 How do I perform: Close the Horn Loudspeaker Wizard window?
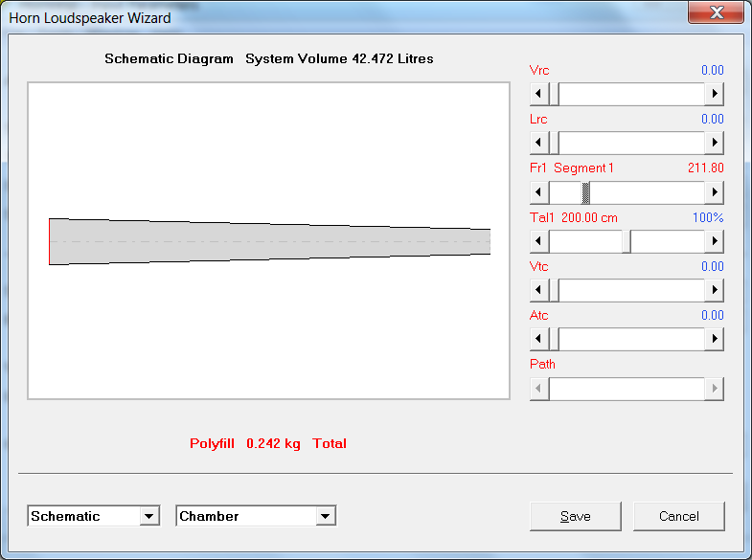click(x=717, y=12)
